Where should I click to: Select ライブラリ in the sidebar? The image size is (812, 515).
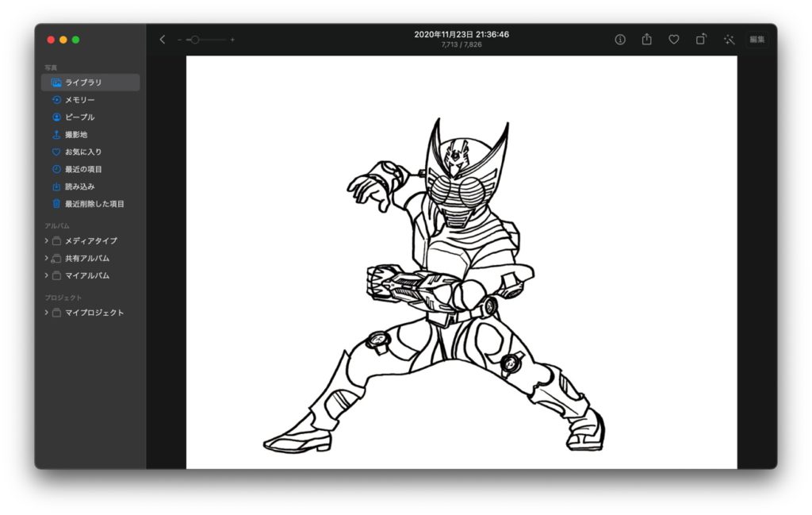pos(90,83)
